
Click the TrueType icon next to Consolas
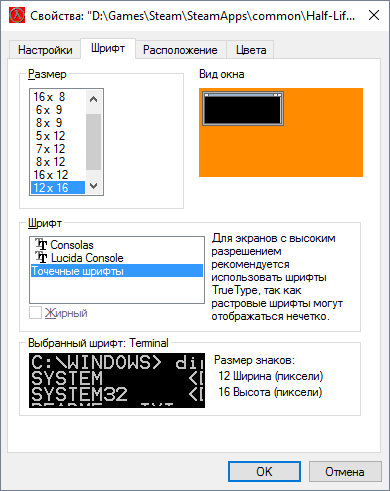[41, 245]
